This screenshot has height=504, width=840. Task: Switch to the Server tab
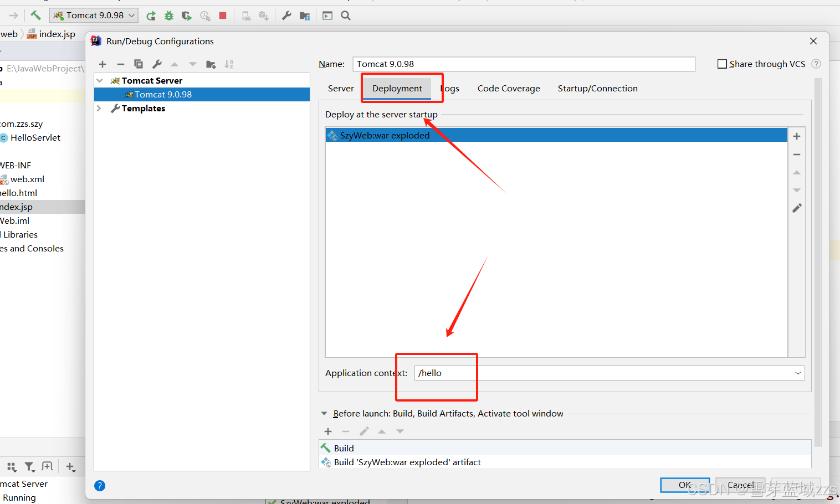tap(341, 89)
